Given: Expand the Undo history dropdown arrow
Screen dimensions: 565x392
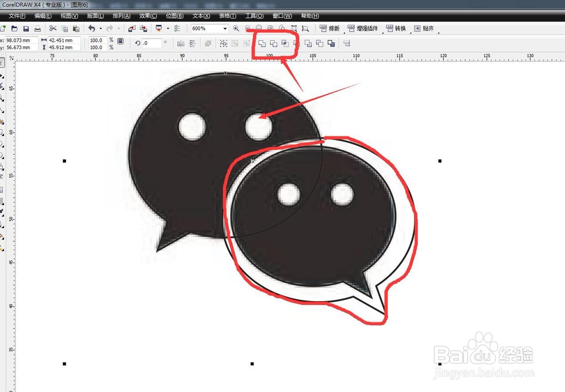Looking at the screenshot, I should pyautogui.click(x=101, y=28).
